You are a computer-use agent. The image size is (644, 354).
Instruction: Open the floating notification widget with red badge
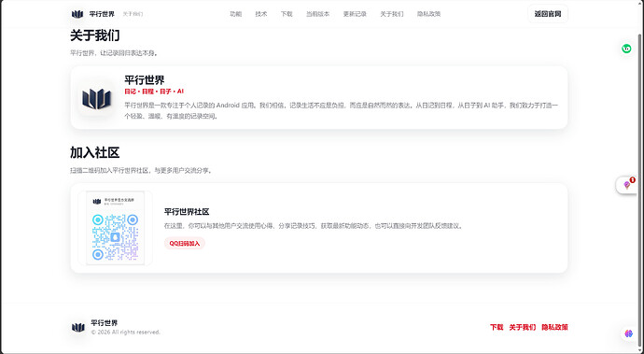pyautogui.click(x=627, y=185)
